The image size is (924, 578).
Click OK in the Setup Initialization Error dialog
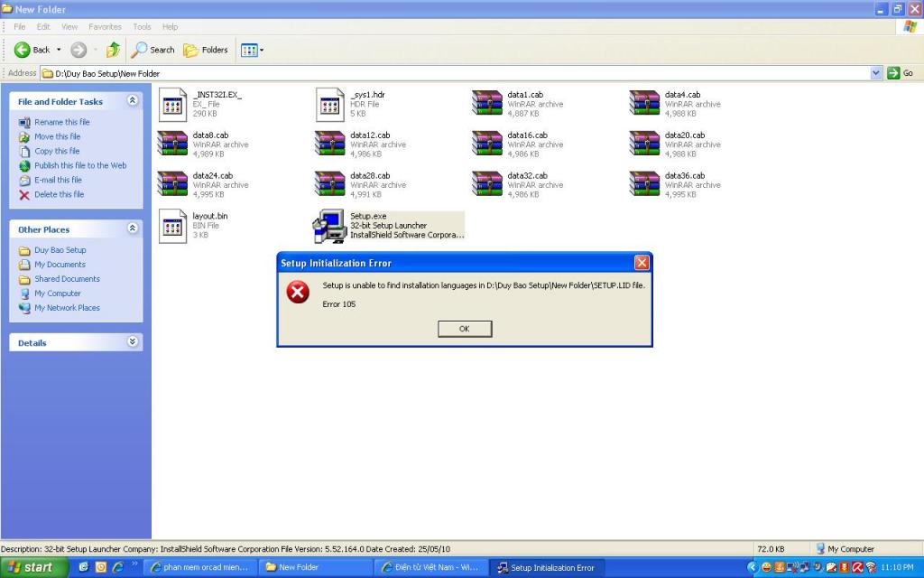465,329
